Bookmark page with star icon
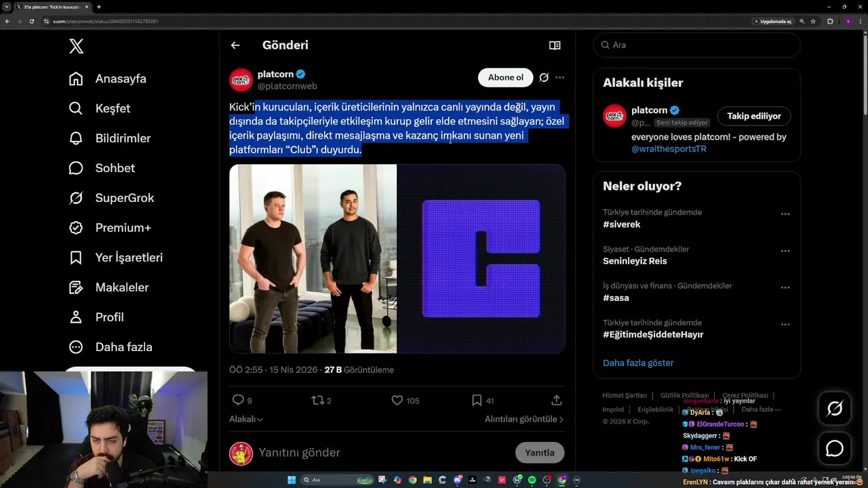 tap(813, 22)
